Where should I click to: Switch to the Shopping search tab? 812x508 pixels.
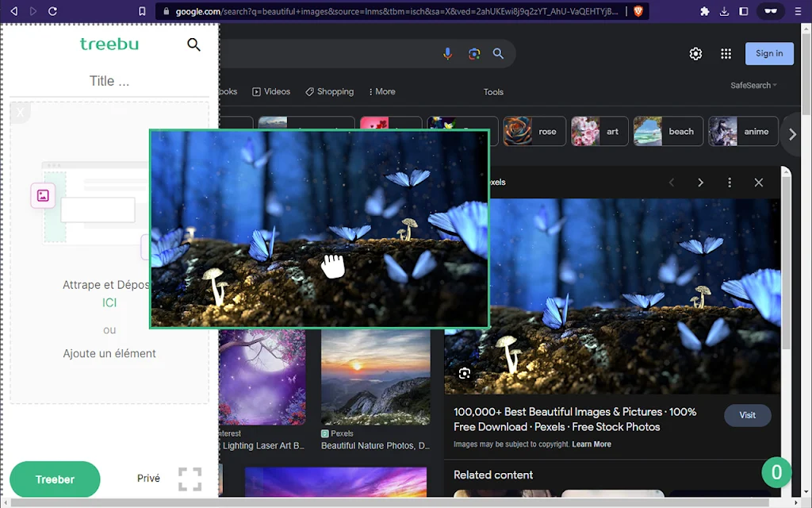coord(329,92)
